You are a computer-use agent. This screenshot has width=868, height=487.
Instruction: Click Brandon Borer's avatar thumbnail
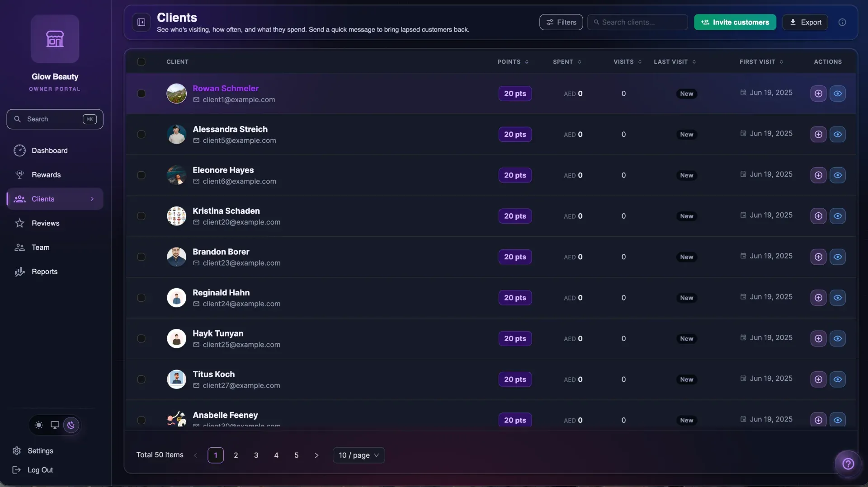176,257
